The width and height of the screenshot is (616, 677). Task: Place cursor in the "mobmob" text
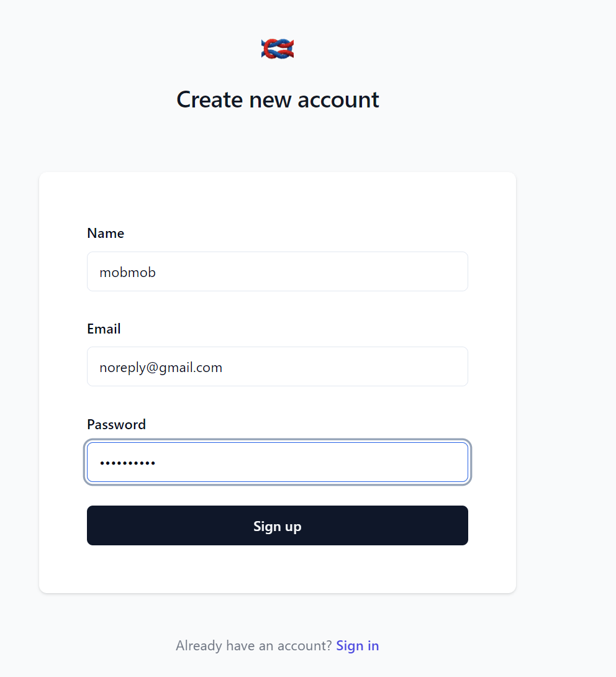pos(128,273)
